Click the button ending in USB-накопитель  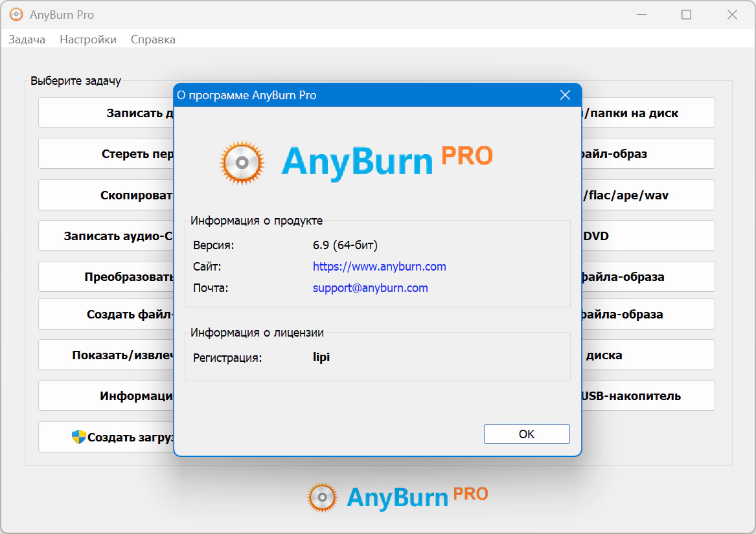click(x=648, y=395)
